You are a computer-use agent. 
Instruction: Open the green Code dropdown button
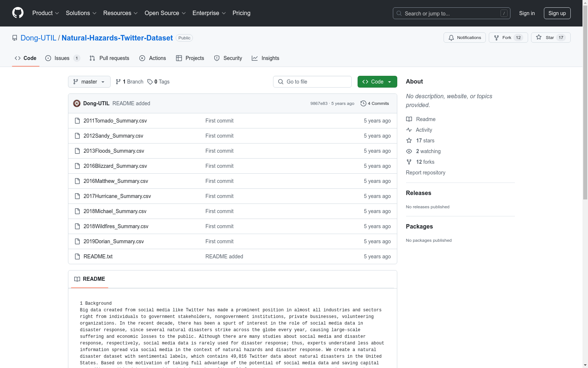[377, 82]
